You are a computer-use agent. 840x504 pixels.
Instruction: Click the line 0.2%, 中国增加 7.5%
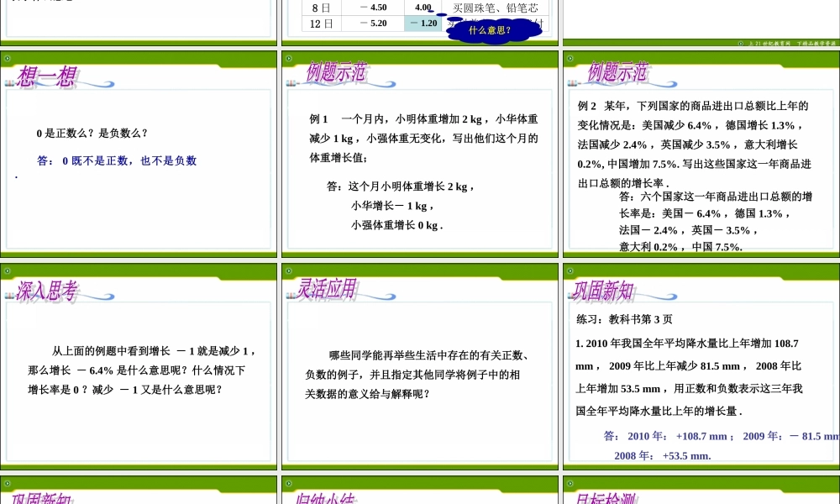(x=695, y=163)
